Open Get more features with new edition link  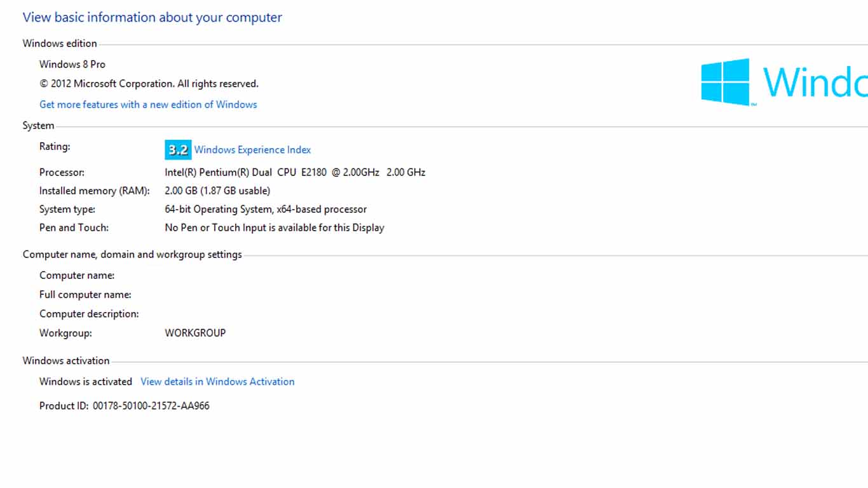148,105
